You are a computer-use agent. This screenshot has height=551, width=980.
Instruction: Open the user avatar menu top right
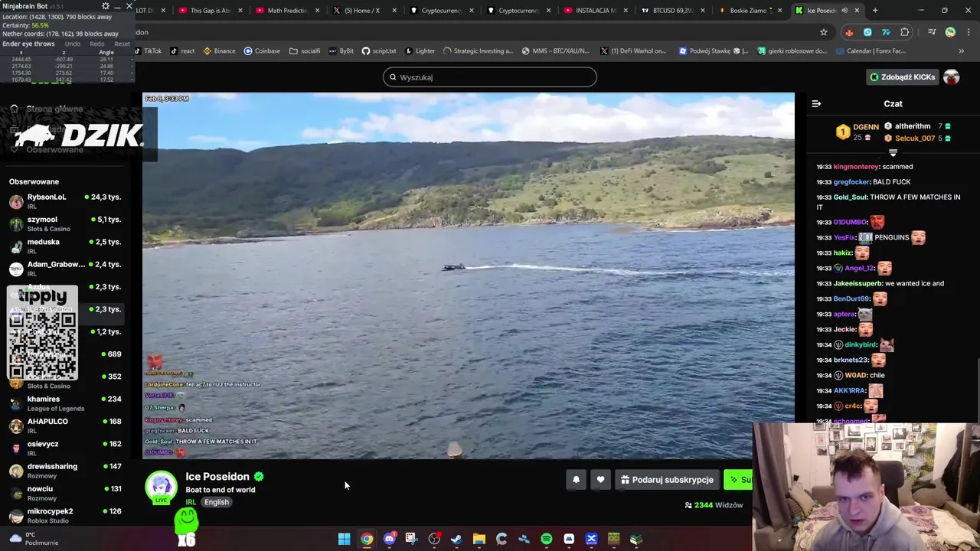(951, 77)
